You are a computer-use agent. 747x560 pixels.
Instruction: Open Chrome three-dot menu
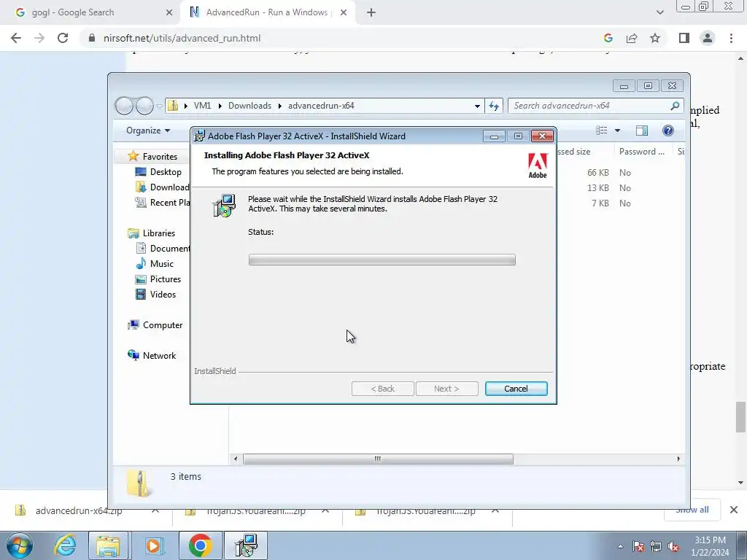(731, 38)
